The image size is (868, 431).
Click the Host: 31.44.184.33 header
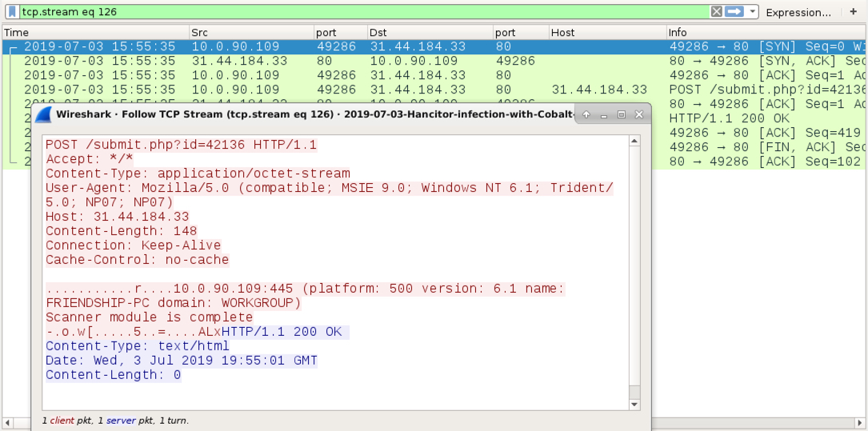pyautogui.click(x=118, y=217)
